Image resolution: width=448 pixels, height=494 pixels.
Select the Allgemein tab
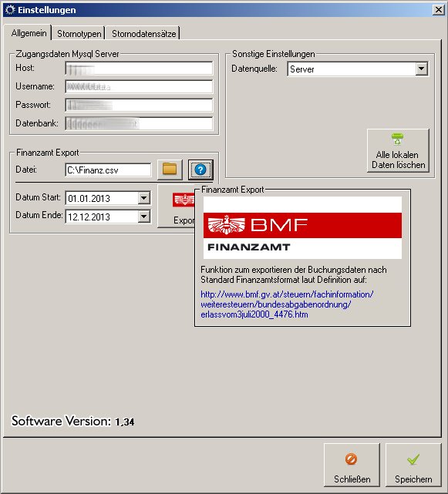(x=29, y=32)
